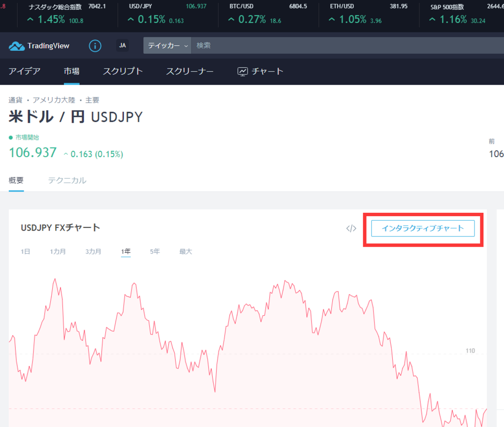The image size is (504, 427).
Task: Select the 最大 chart range
Action: [186, 252]
